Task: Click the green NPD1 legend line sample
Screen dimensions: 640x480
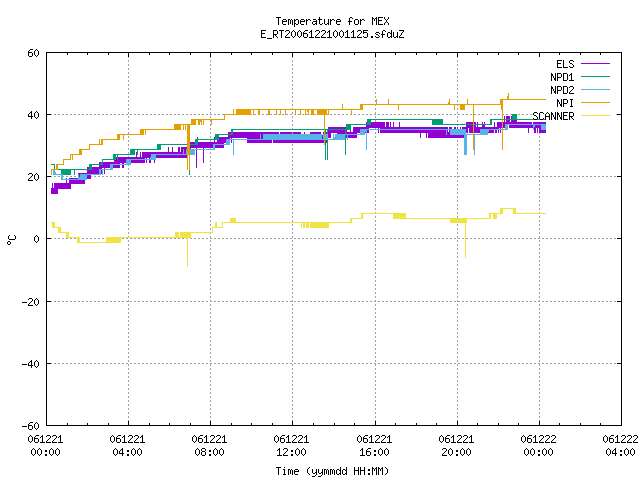Action: [x=596, y=76]
